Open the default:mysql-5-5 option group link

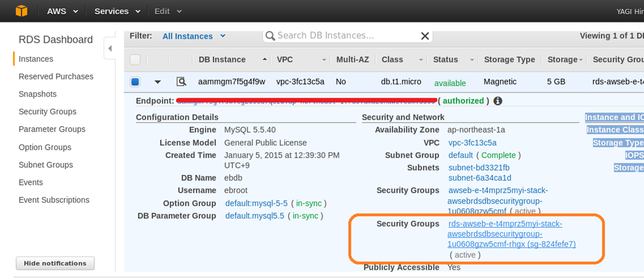coord(257,203)
